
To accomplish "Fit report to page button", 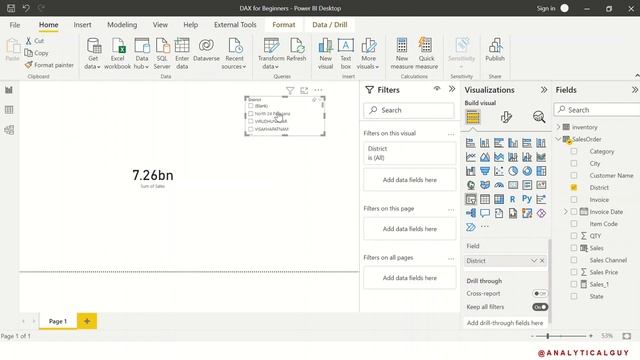I will point(627,336).
